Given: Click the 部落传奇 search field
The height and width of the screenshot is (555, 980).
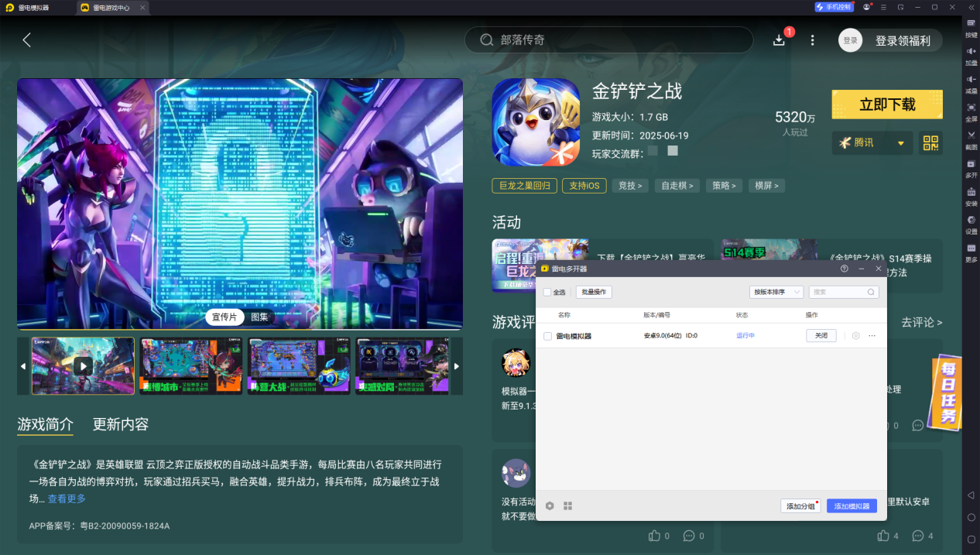Looking at the screenshot, I should (x=608, y=40).
